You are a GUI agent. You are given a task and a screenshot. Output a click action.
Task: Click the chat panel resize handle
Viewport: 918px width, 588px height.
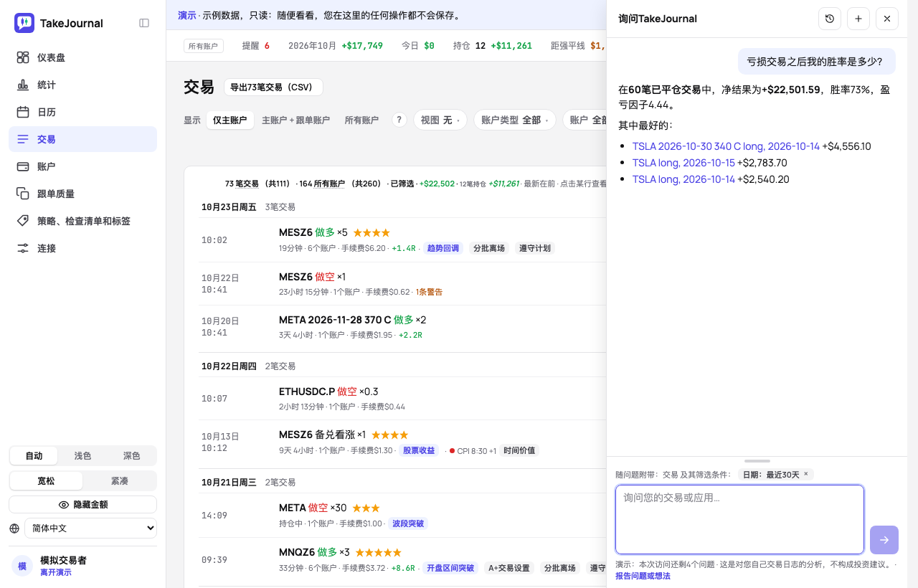pos(757,461)
